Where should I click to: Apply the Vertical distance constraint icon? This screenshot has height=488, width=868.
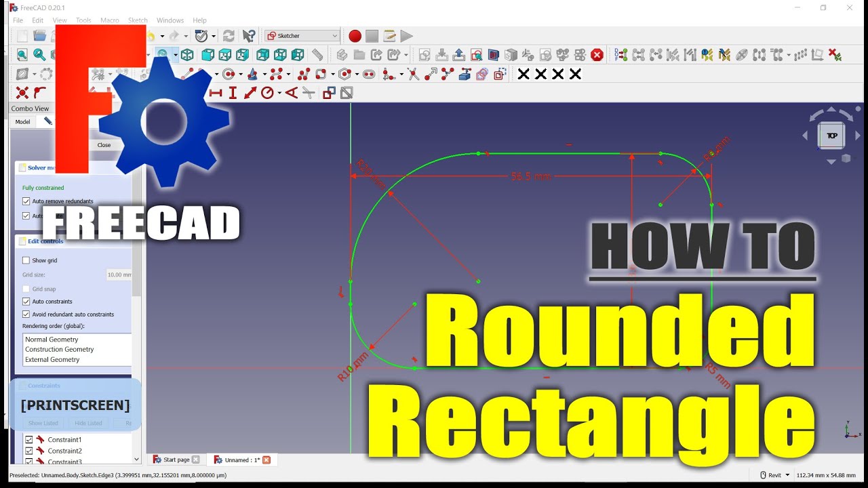point(233,93)
